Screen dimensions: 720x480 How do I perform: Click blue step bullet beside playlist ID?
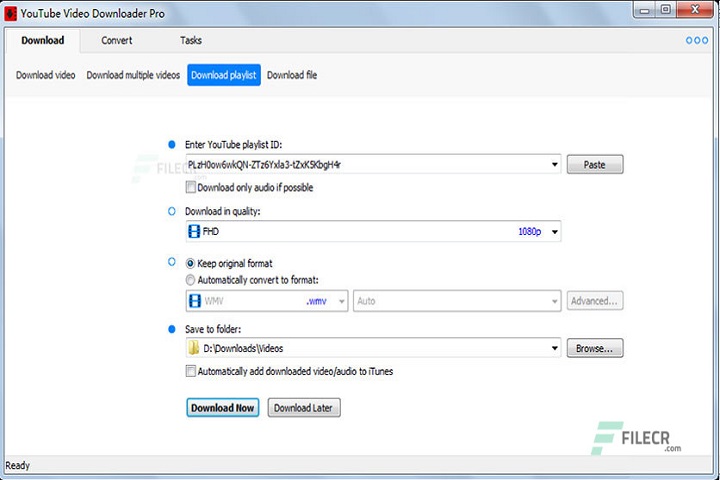(x=172, y=145)
